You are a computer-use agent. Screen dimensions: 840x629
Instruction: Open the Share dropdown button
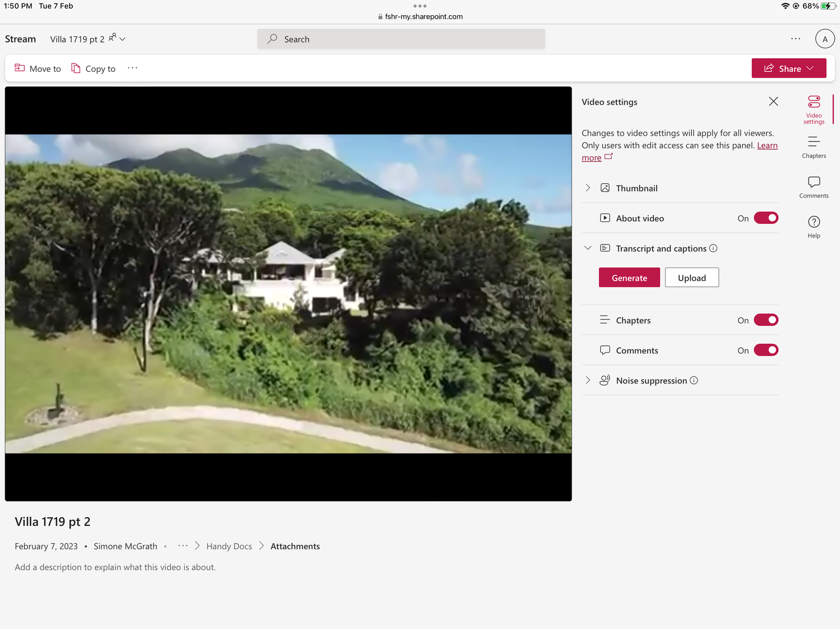[789, 68]
